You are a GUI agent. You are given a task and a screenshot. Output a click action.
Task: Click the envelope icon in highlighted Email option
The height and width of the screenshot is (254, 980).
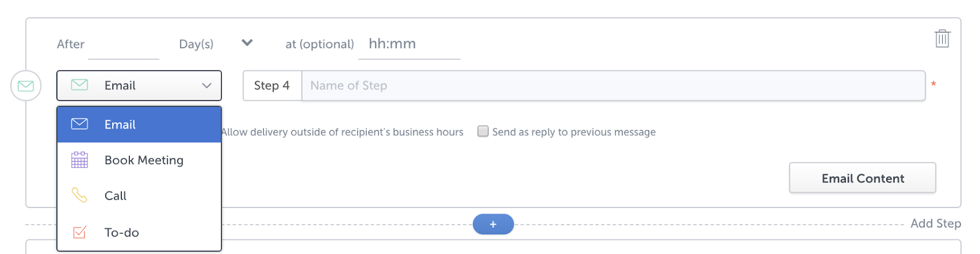click(80, 124)
